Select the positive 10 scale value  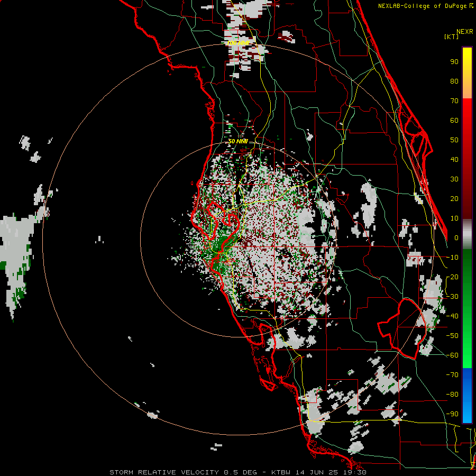454,218
